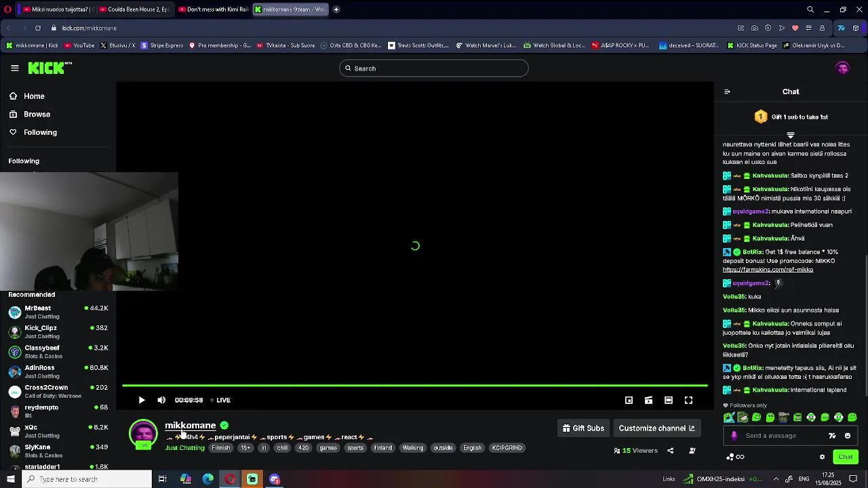Select the KICIPGRIND tag
Image resolution: width=868 pixels, height=488 pixels.
click(x=507, y=448)
